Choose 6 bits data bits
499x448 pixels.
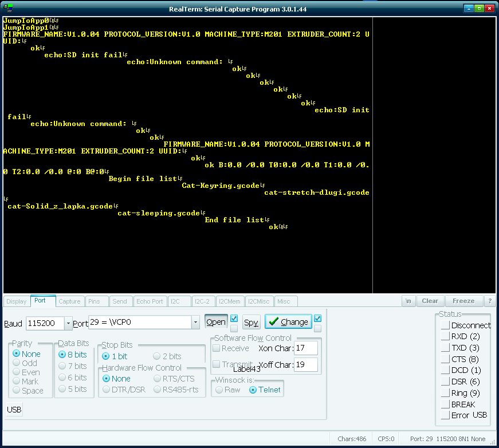(73, 378)
